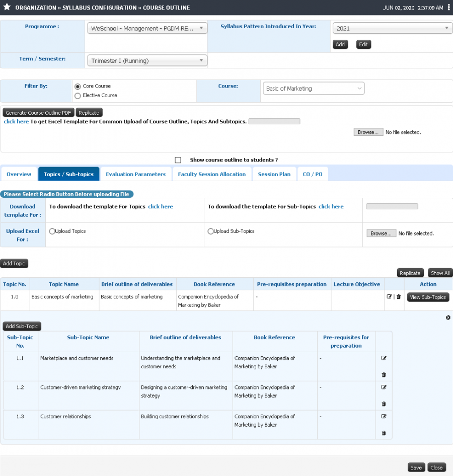View Sub-Topics for topic 1.0

click(428, 297)
